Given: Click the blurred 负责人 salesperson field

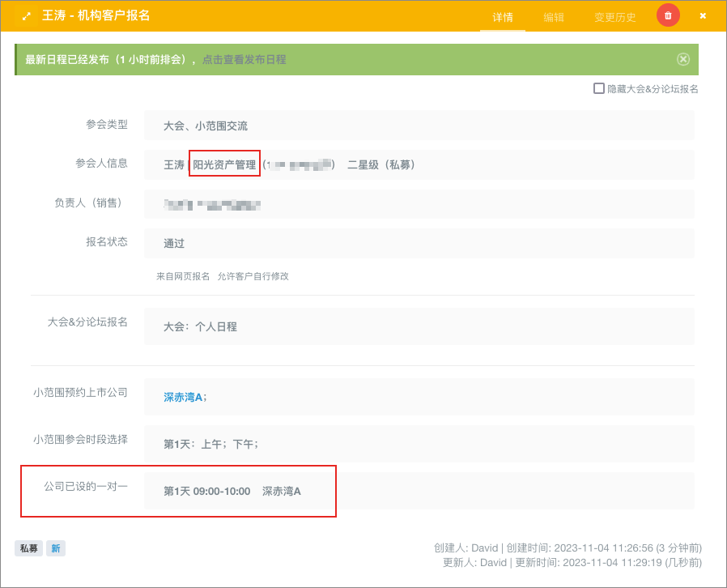Looking at the screenshot, I should click(x=212, y=204).
